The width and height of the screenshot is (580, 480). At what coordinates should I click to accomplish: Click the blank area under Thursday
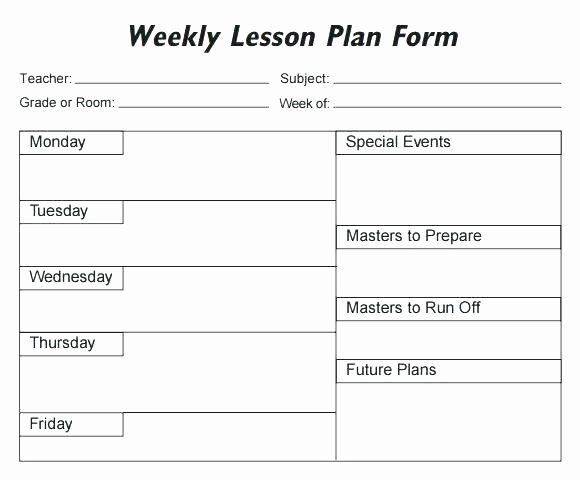point(178,384)
